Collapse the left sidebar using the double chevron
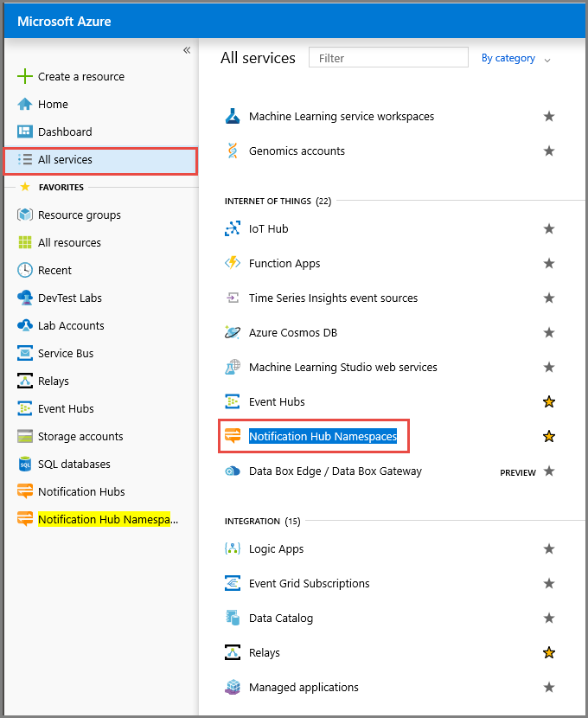 [x=187, y=50]
